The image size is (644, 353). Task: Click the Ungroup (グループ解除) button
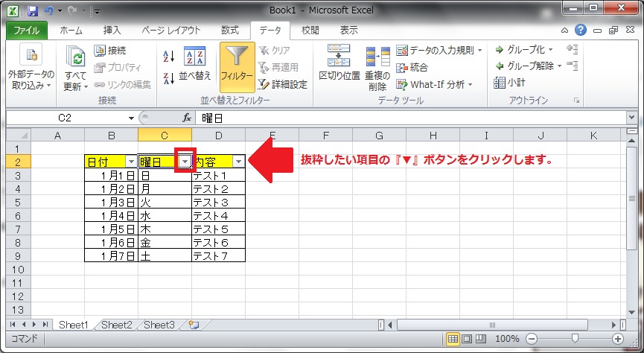529,66
